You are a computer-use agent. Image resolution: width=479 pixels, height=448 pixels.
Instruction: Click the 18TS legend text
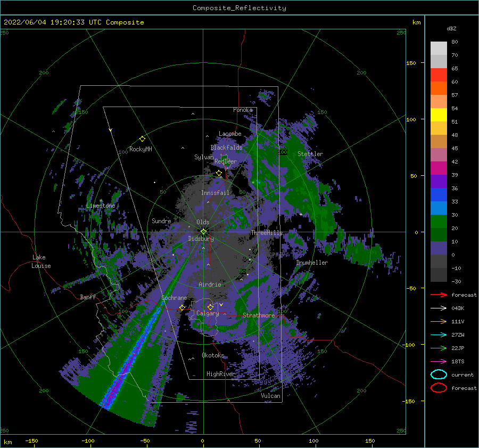pos(458,362)
